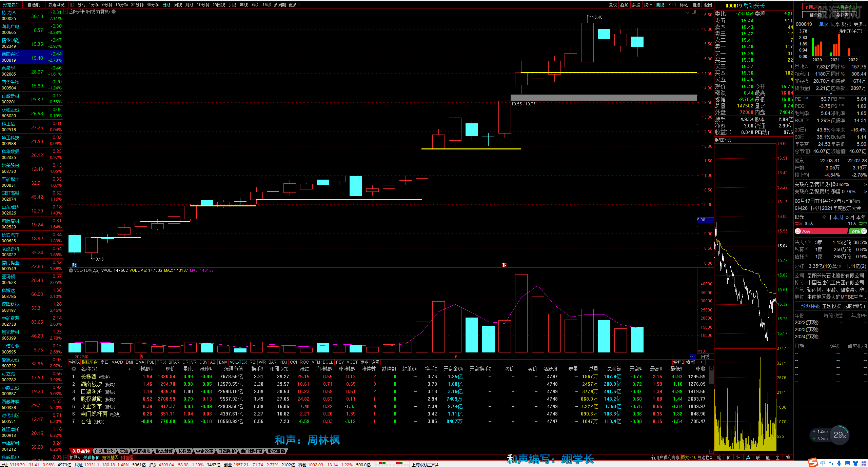This screenshot has height=467, width=868.
Task: Open the KDJ indicator tab
Action: 283,362
